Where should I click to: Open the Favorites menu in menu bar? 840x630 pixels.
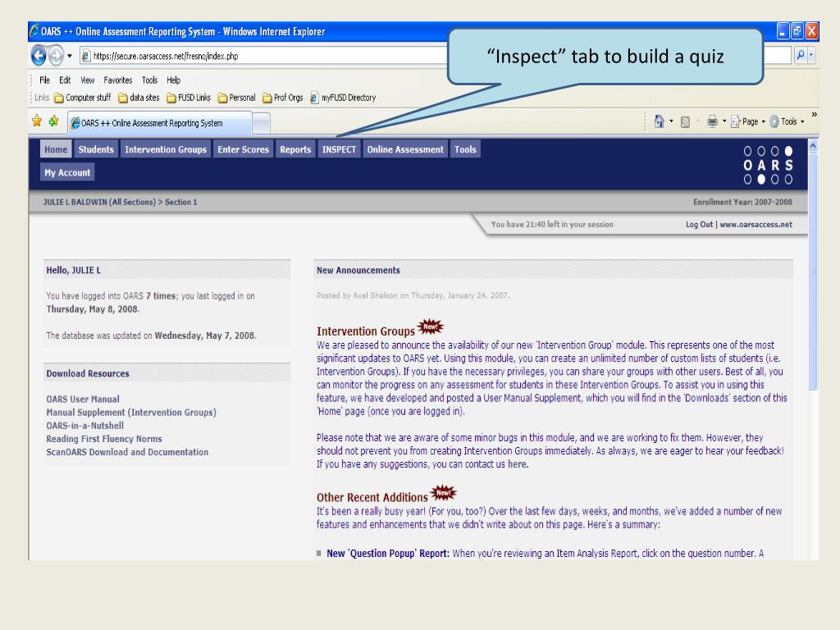pyautogui.click(x=118, y=80)
